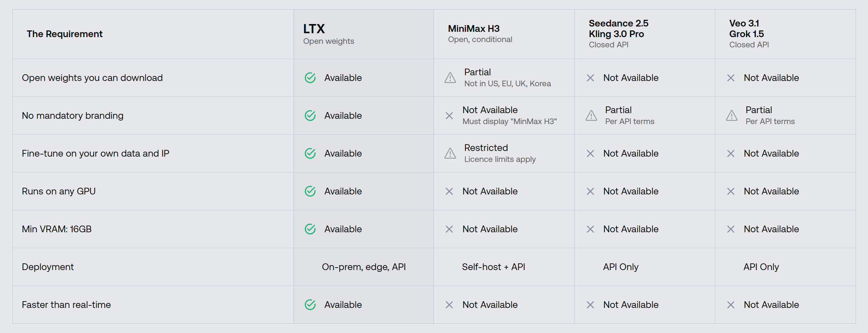
Task: Click the green check icon for No mandatory branding
Action: click(310, 116)
